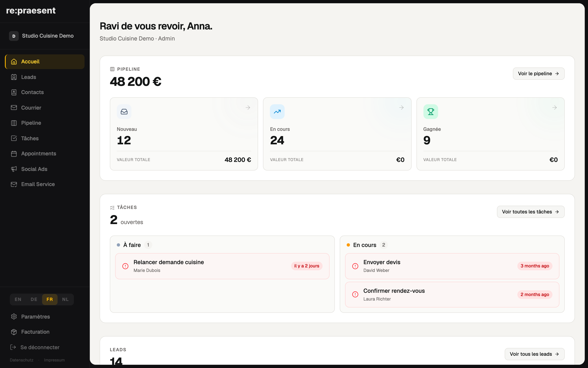Click the Social Ads megaphone icon
The image size is (588, 368).
click(x=14, y=169)
